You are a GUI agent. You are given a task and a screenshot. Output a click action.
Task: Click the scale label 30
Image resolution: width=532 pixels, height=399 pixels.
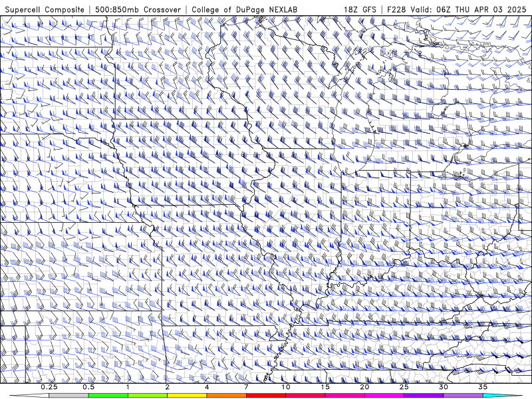[x=443, y=387]
